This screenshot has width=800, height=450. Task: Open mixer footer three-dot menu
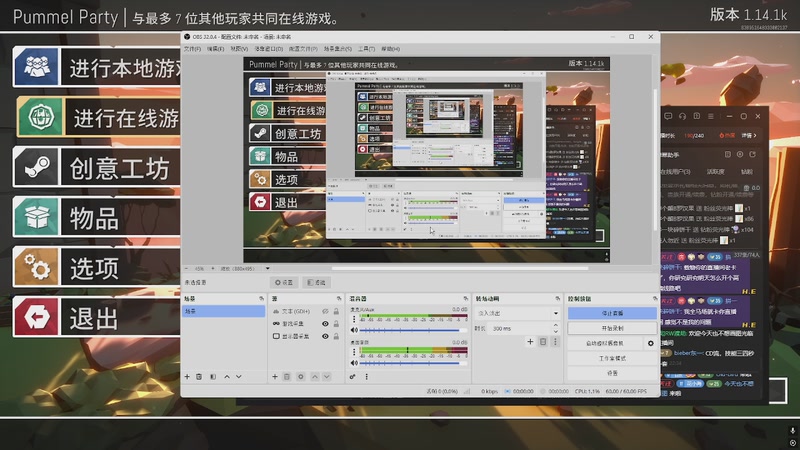(x=366, y=377)
